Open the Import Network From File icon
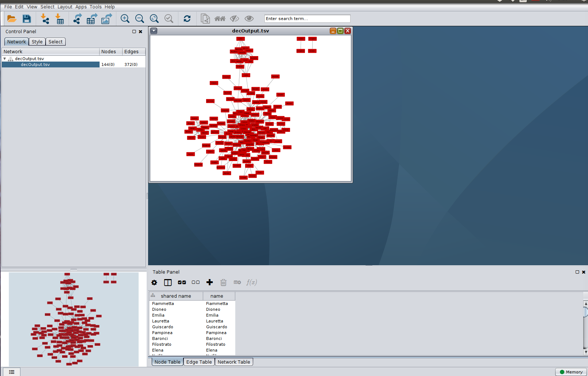Viewport: 588px width, 376px height. 45,18
